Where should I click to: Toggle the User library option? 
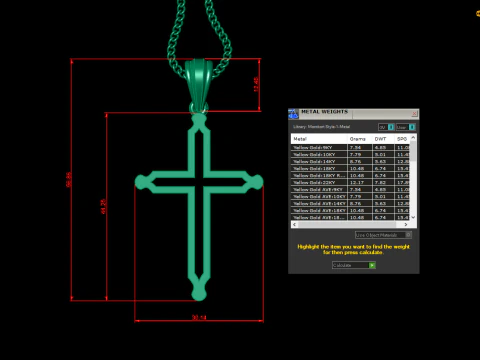click(405, 127)
